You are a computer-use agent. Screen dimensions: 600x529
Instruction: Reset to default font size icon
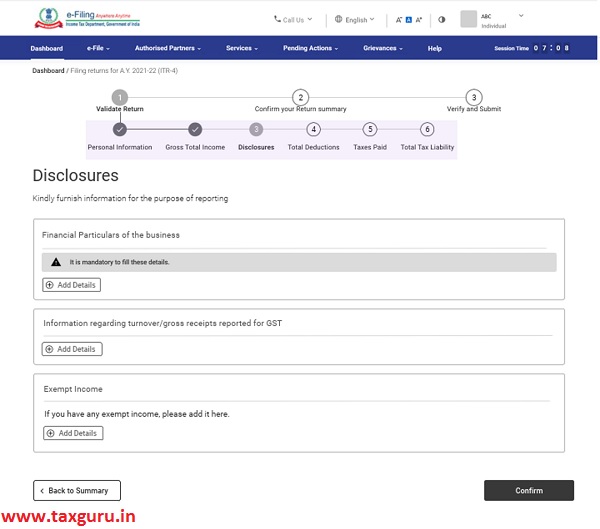pyautogui.click(x=409, y=20)
